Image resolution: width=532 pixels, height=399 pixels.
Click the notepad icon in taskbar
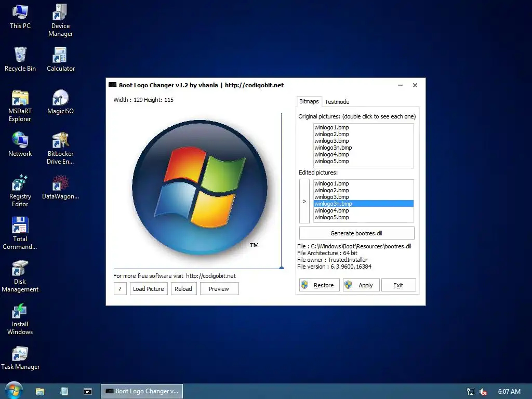[64, 391]
